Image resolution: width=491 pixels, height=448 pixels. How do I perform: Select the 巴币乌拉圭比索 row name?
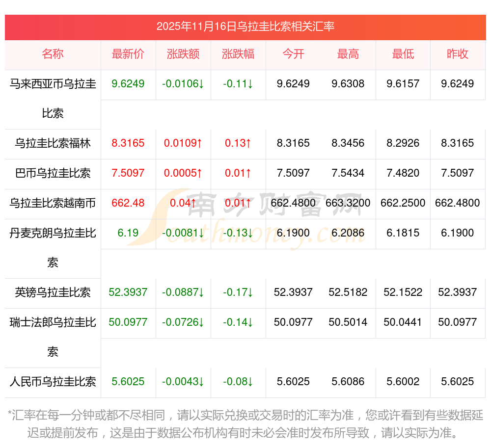[53, 173]
